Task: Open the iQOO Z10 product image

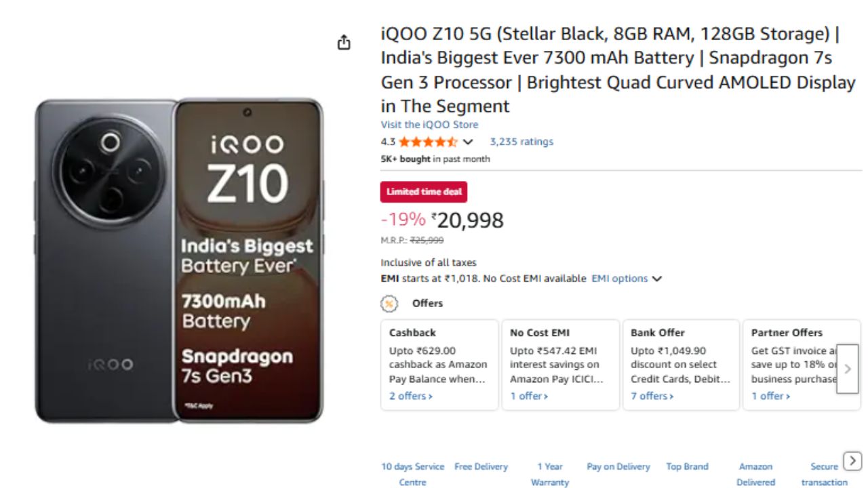Action: 180,261
